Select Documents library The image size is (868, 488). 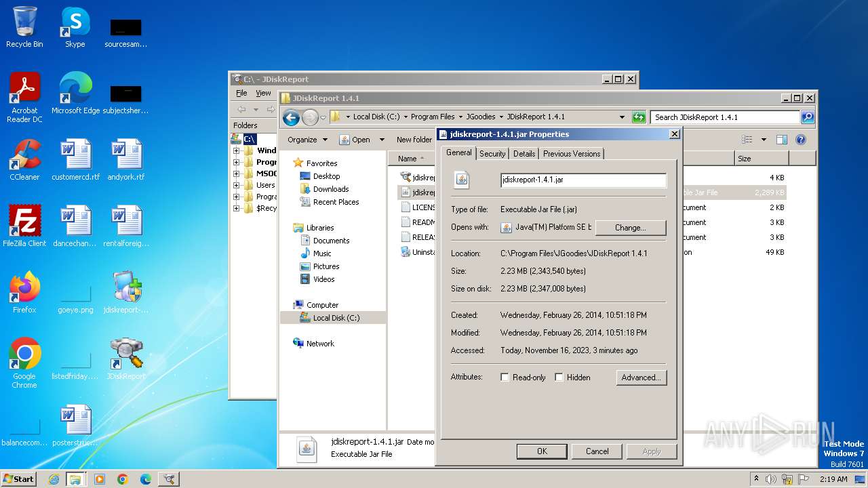pos(331,241)
